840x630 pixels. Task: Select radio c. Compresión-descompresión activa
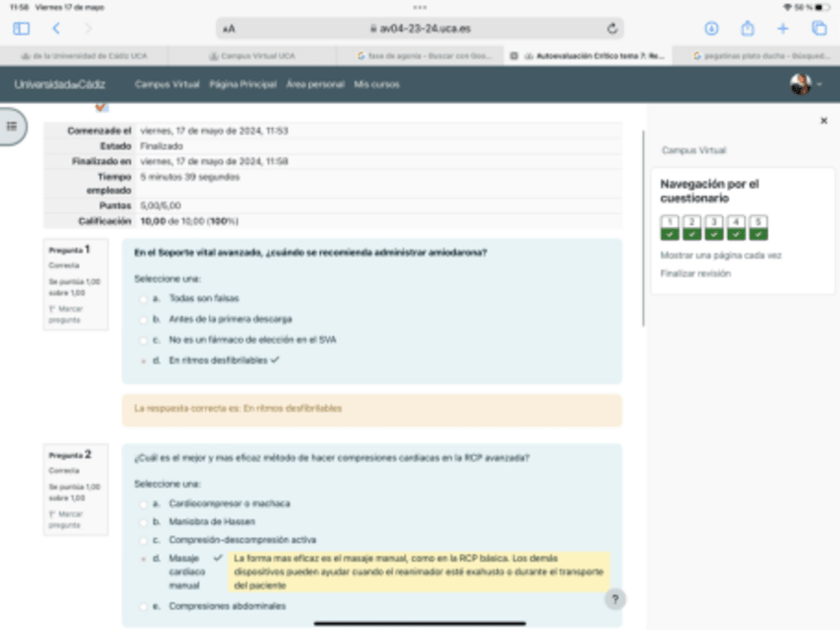point(143,541)
